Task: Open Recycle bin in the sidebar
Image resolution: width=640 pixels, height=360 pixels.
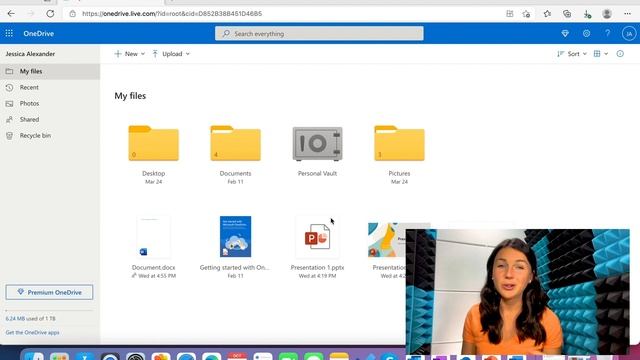Action: pyautogui.click(x=50, y=135)
